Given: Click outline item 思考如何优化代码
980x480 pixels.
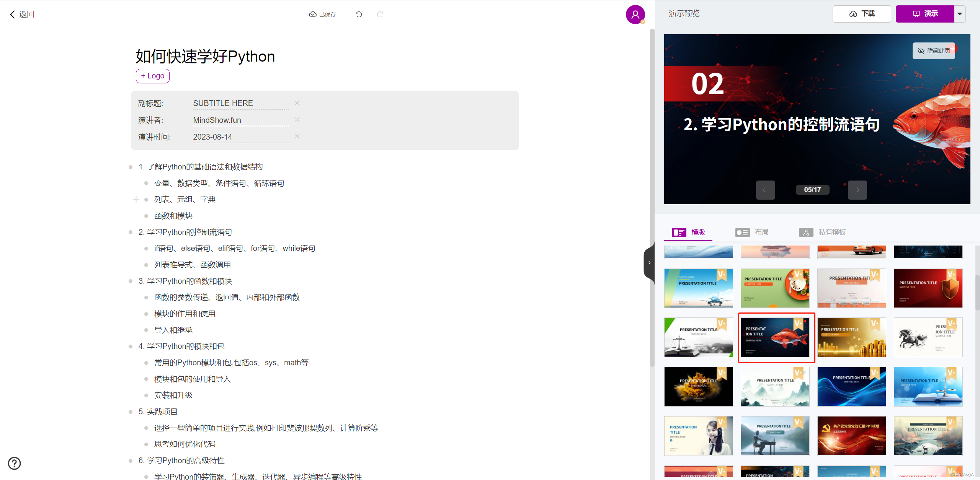Looking at the screenshot, I should 185,444.
